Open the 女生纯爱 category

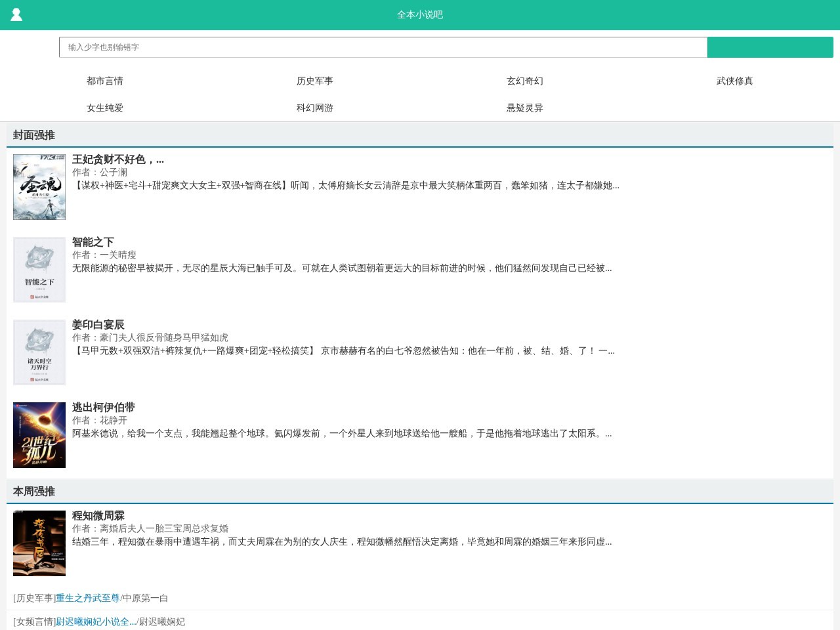105,108
